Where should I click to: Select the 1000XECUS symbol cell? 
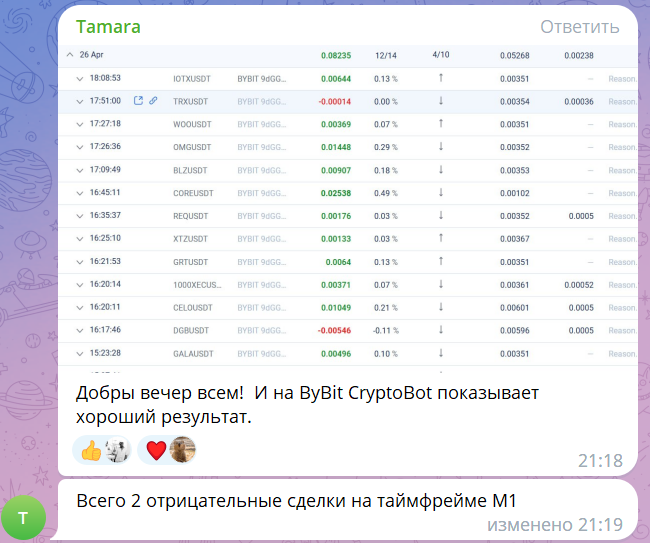[x=197, y=285]
